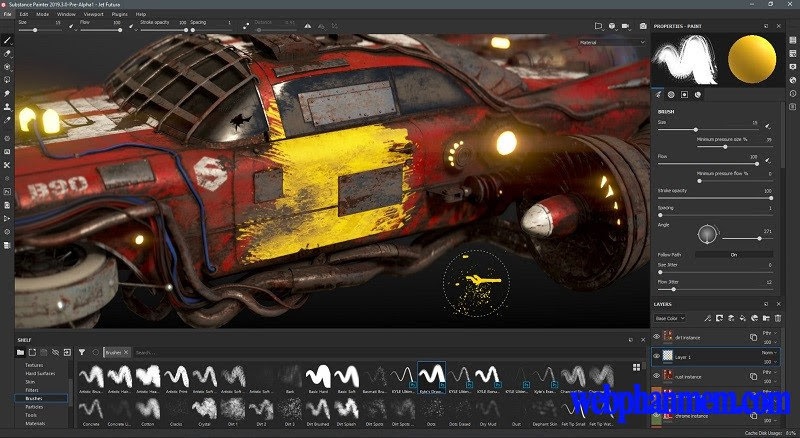Open the Mode menu
Screen dimensions: 800x438
42,14
